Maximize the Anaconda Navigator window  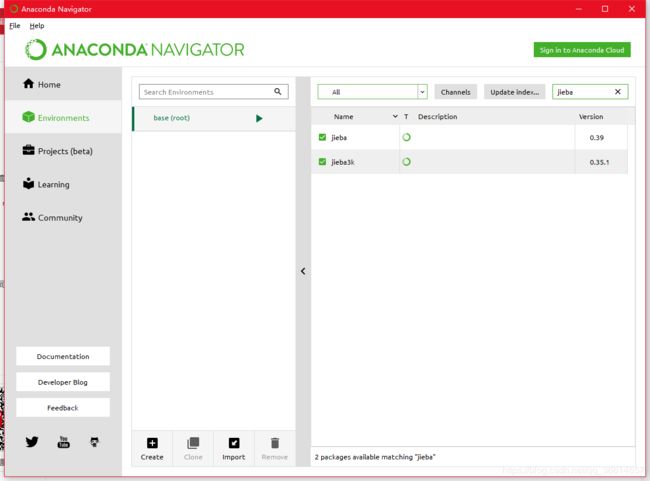(x=605, y=9)
